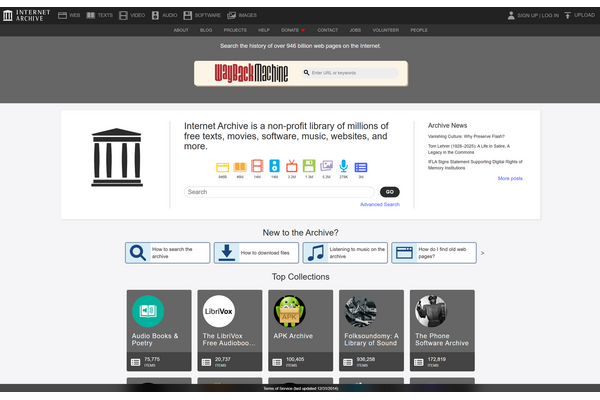The width and height of the screenshot is (600, 400).
Task: Open the Tom Lehrer news post
Action: [469, 149]
